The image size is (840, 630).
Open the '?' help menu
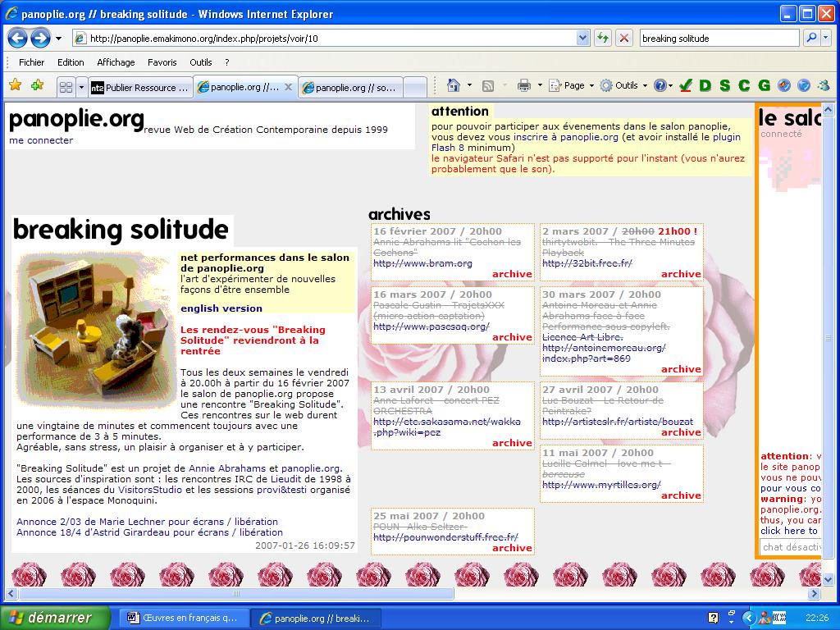click(227, 62)
